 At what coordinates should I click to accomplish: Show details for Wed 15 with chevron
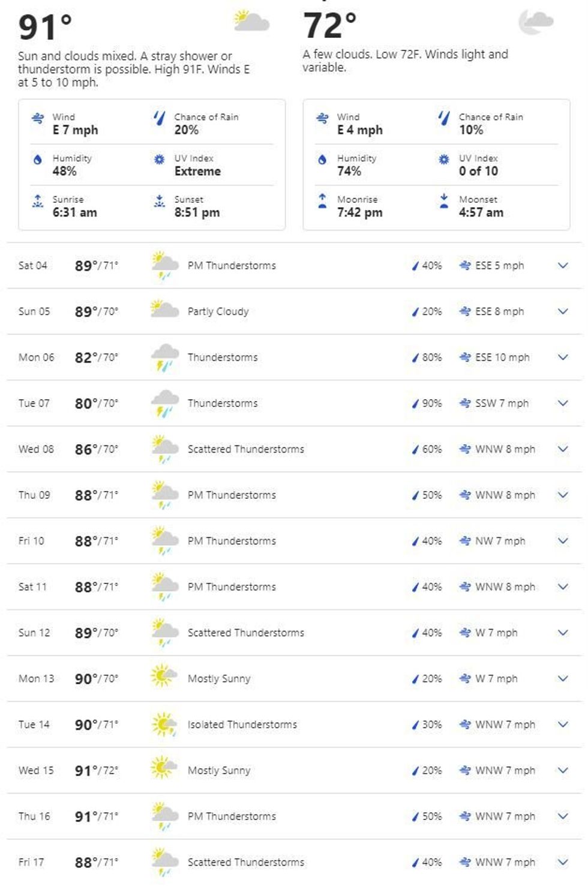[x=563, y=770]
